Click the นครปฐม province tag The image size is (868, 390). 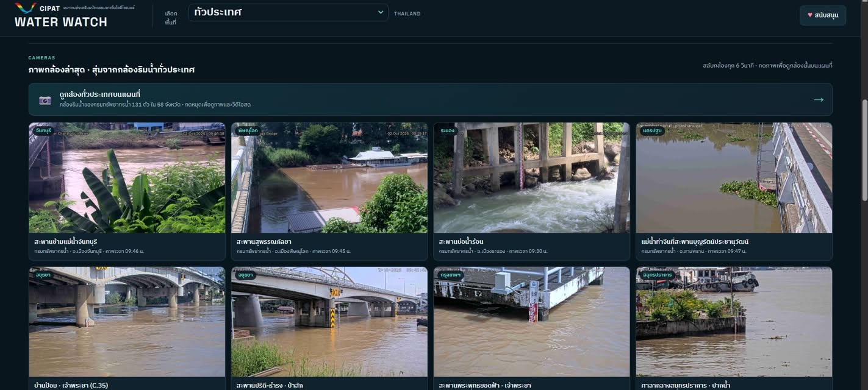coord(653,130)
